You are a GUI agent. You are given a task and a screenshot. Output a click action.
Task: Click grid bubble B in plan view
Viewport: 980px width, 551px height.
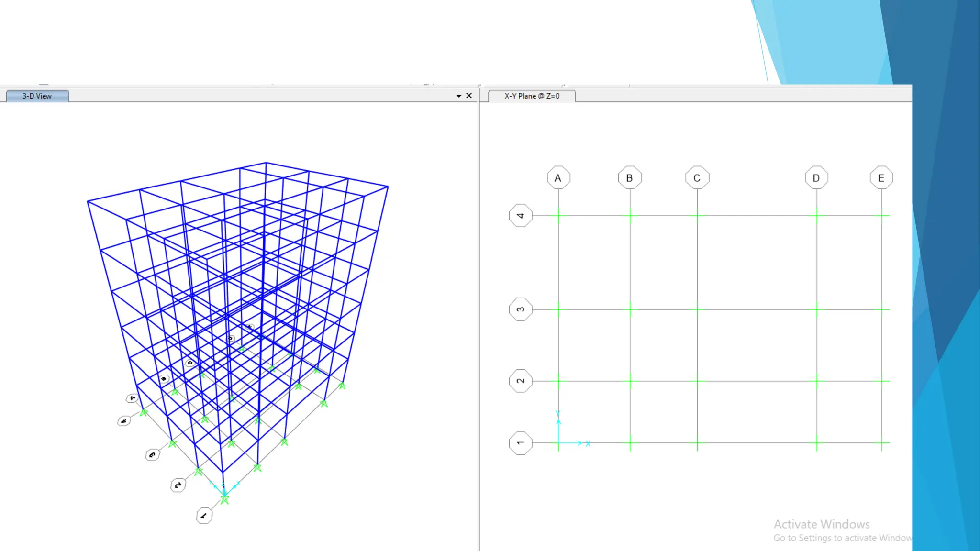pyautogui.click(x=630, y=178)
